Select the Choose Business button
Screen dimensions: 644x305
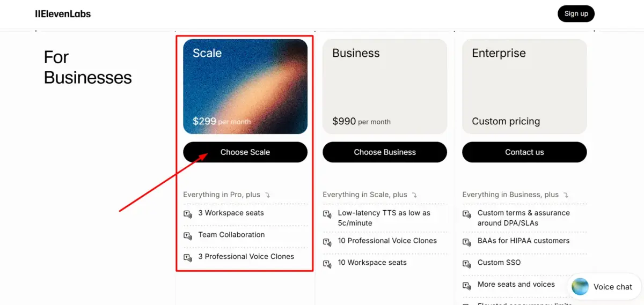click(385, 152)
